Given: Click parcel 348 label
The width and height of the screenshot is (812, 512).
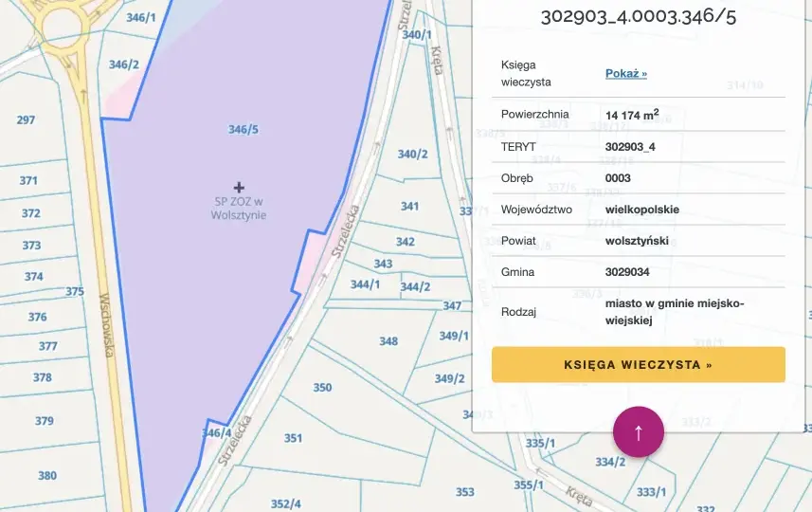Looking at the screenshot, I should [388, 341].
